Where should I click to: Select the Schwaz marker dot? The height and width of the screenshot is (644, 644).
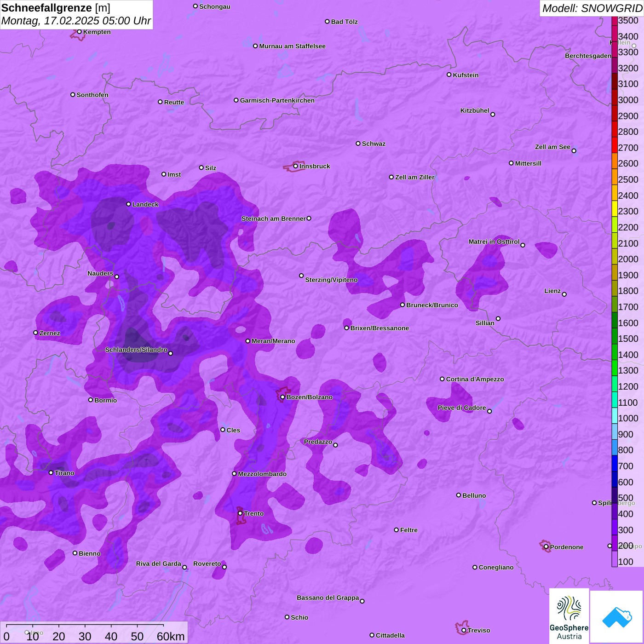coord(358,144)
